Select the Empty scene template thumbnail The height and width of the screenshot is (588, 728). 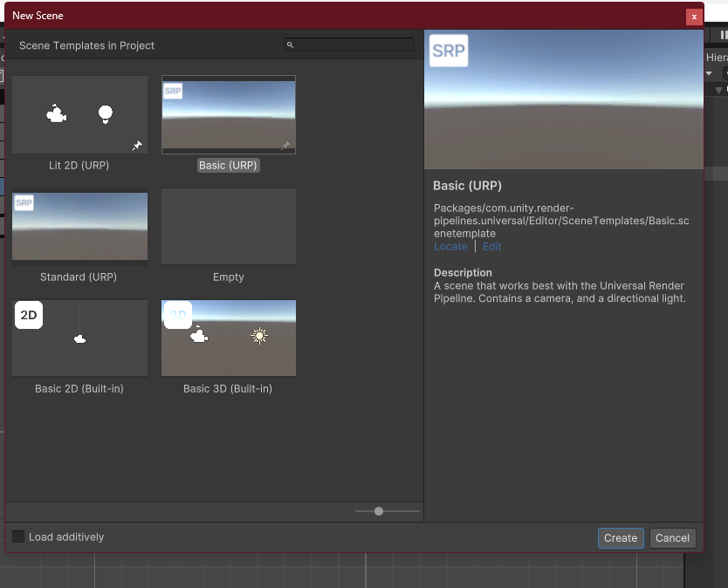pyautogui.click(x=229, y=227)
